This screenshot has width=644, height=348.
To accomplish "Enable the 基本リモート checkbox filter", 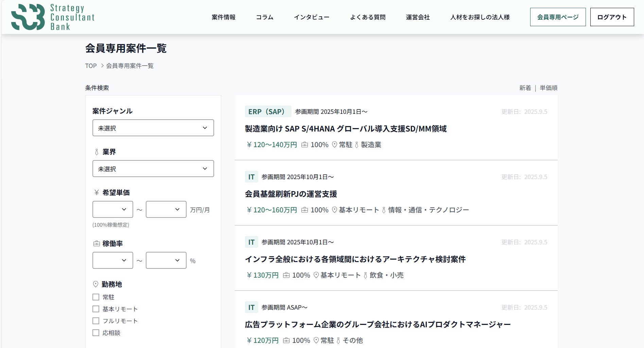I will point(96,309).
